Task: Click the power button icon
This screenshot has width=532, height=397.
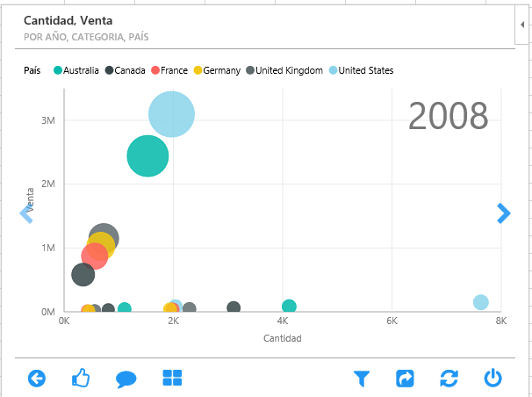Action: point(493,379)
